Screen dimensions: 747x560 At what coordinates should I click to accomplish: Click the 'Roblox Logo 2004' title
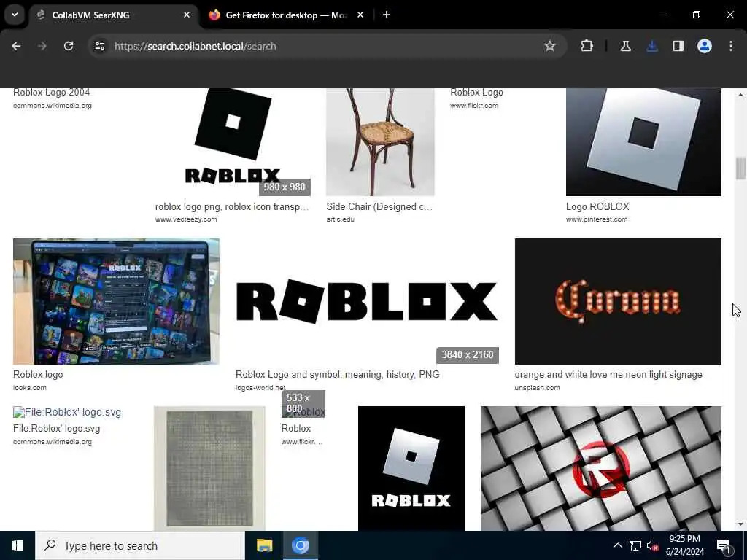coord(52,93)
